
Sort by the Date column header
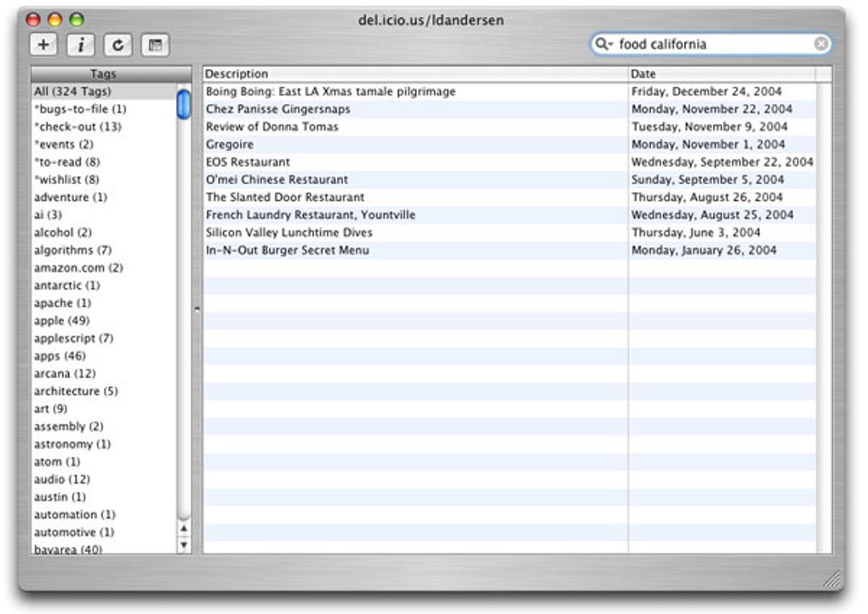(x=722, y=74)
